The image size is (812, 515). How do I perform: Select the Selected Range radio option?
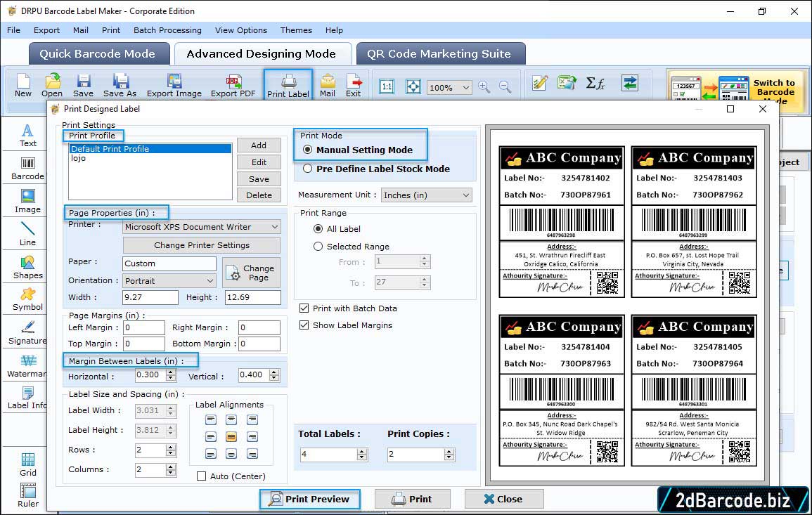(x=318, y=247)
